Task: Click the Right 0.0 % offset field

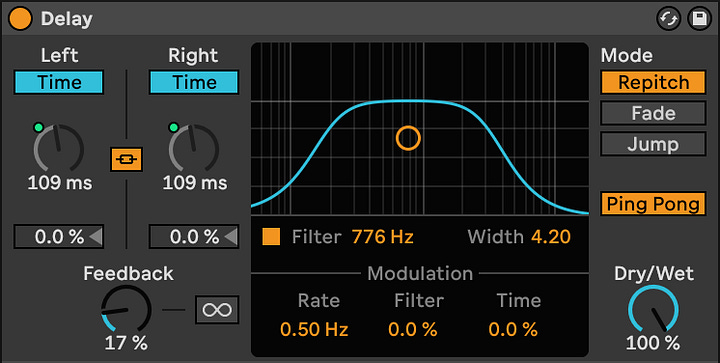Action: pos(194,237)
